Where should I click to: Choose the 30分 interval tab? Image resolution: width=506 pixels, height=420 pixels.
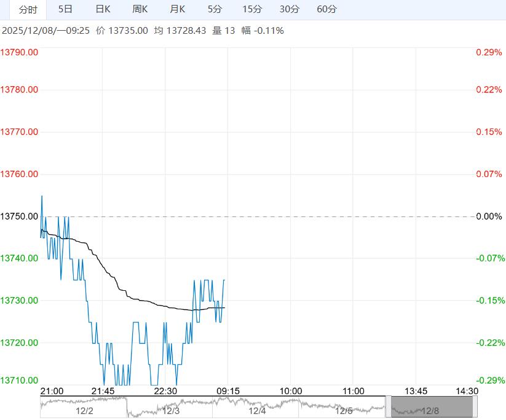pos(290,9)
